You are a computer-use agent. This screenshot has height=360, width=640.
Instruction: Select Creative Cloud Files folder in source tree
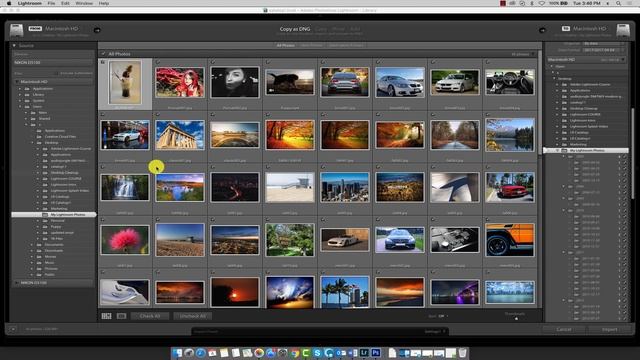point(60,137)
